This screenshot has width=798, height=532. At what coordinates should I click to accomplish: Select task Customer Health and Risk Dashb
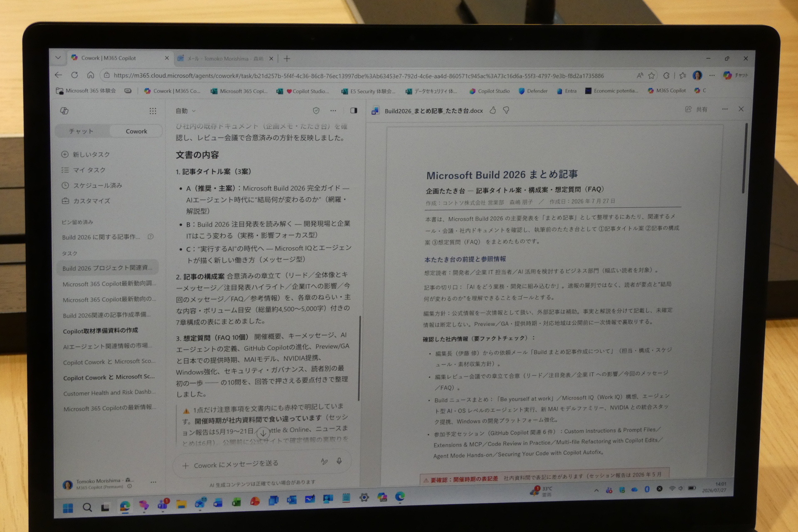(110, 393)
